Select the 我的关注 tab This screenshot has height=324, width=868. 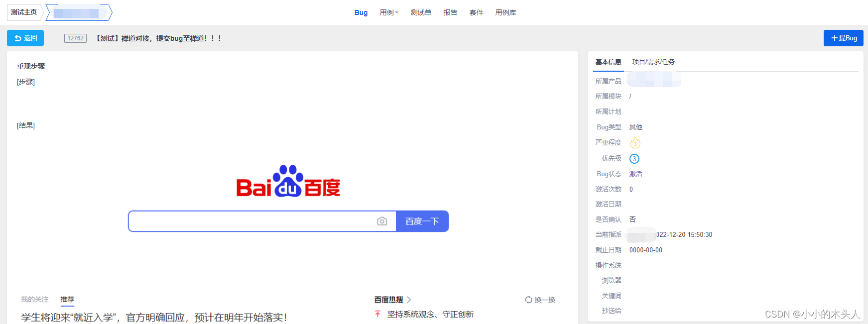[x=35, y=299]
